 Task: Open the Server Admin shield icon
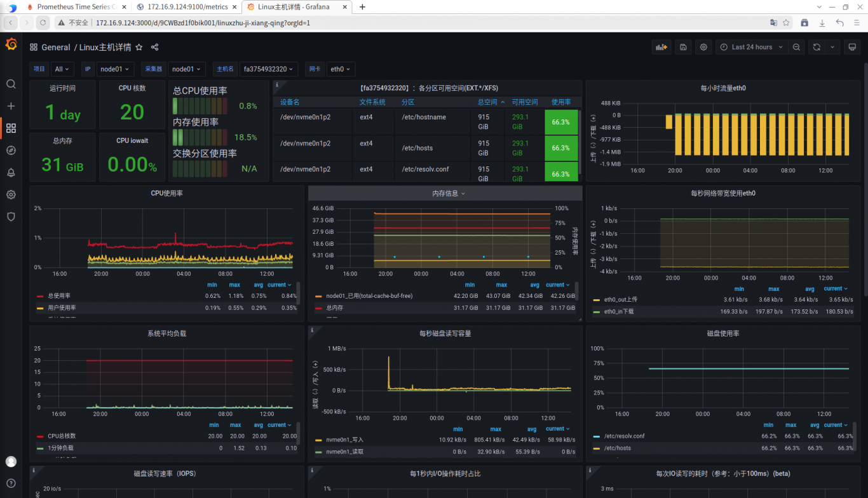coord(11,217)
